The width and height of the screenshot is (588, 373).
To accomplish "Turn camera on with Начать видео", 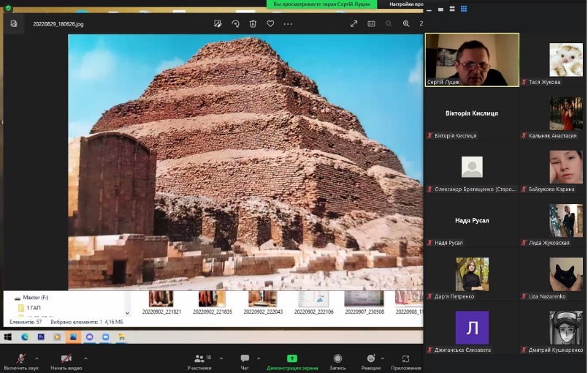I will click(x=66, y=362).
